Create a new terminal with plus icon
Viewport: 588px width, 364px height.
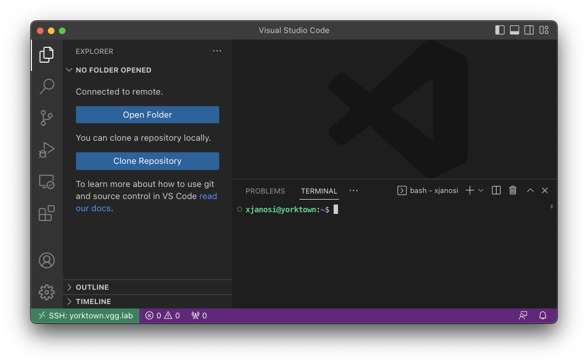tap(470, 191)
